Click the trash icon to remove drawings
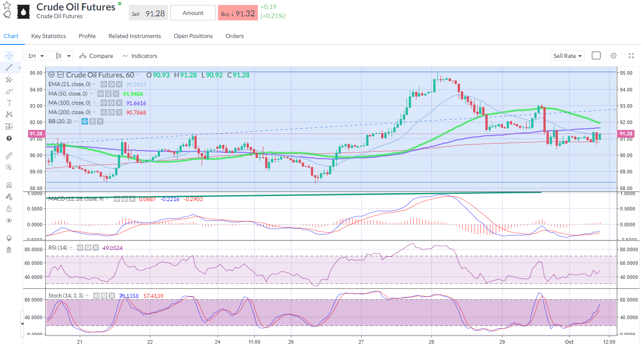644x345 pixels. [x=9, y=249]
